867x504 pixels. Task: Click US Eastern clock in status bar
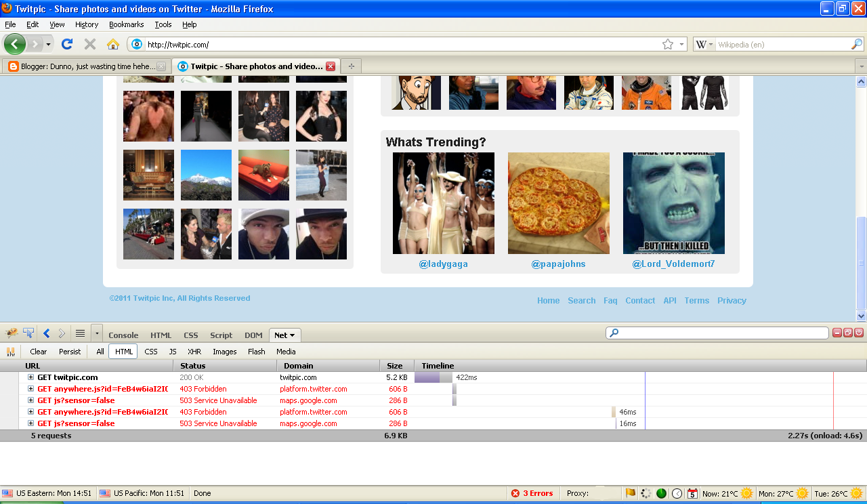[47, 493]
